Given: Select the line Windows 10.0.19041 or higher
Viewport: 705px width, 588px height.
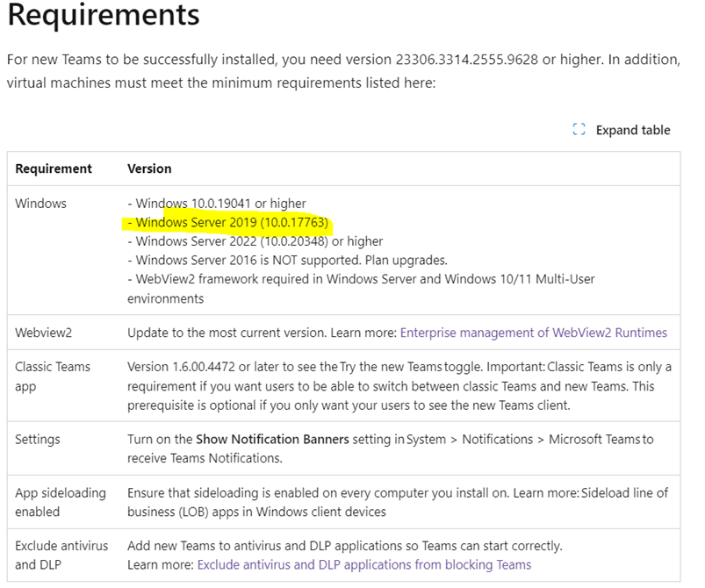Looking at the screenshot, I should point(217,204).
